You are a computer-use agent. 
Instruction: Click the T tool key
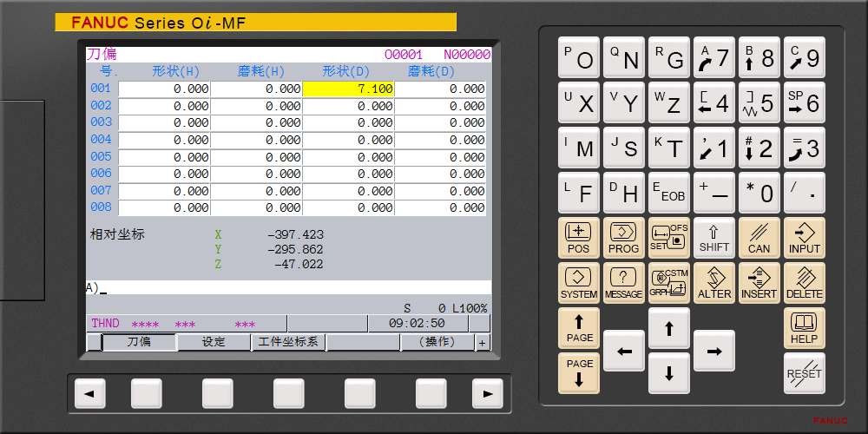coord(668,148)
